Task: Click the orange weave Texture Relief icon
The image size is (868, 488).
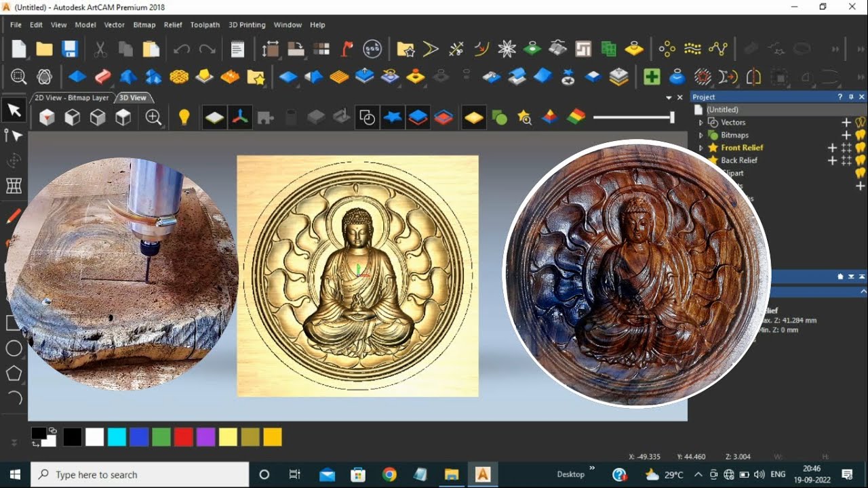Action: tap(179, 77)
